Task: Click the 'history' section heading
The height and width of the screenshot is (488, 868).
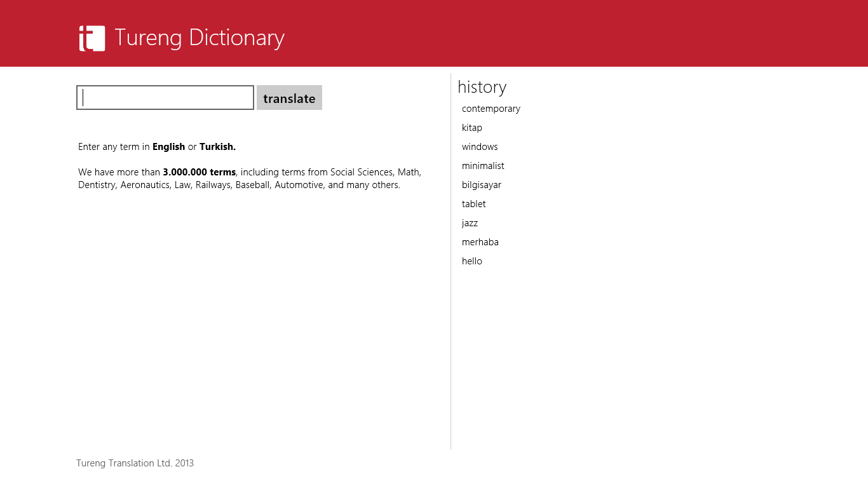Action: pos(482,87)
